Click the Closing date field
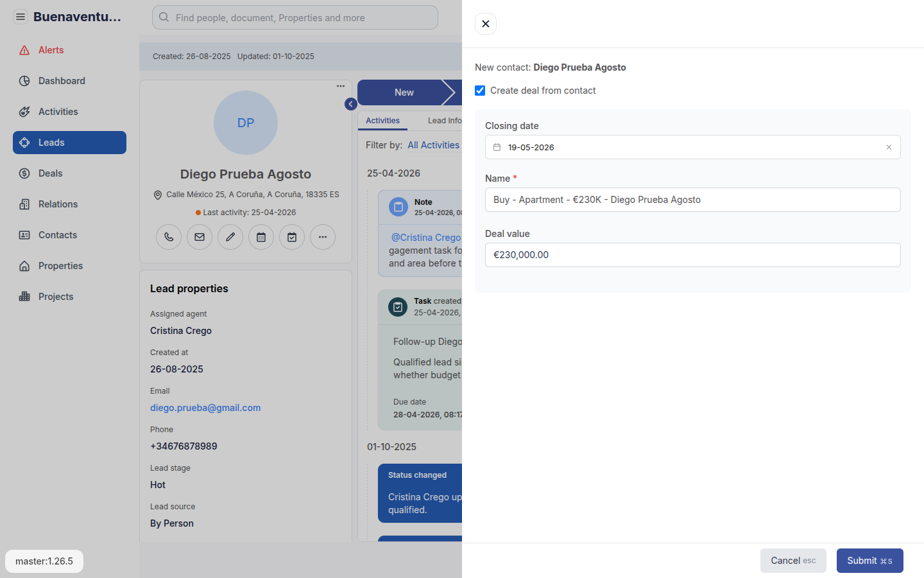Image resolution: width=924 pixels, height=578 pixels. tap(693, 147)
